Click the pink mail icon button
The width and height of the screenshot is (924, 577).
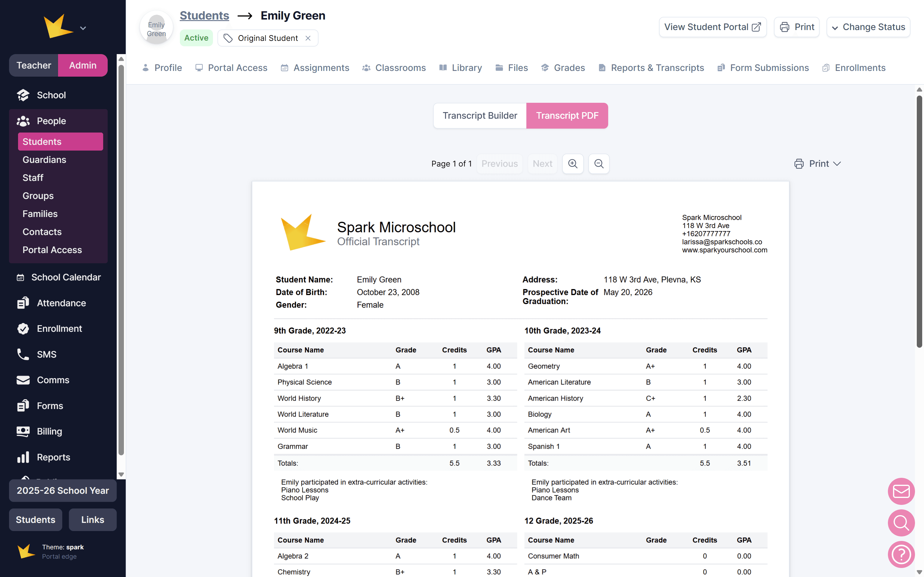pos(901,491)
